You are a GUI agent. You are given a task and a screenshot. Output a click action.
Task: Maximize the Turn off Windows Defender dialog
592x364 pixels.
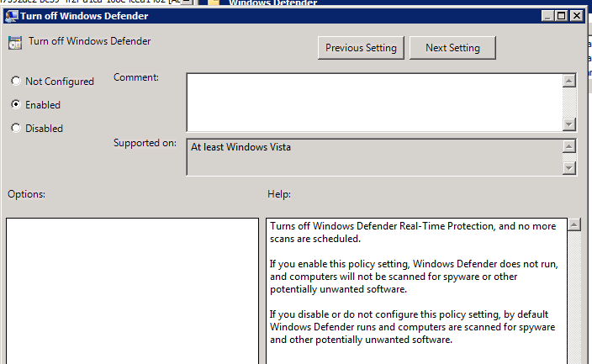pyautogui.click(x=562, y=15)
